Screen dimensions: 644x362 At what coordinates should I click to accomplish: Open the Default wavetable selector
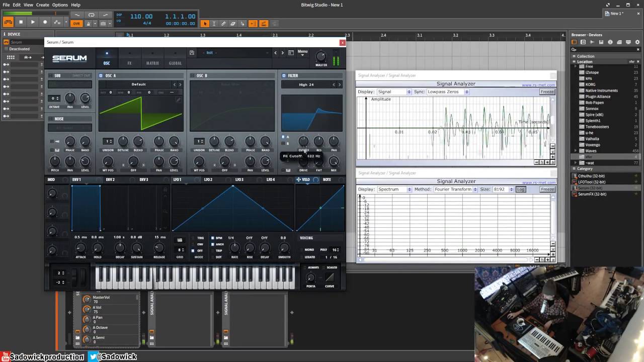coord(138,84)
